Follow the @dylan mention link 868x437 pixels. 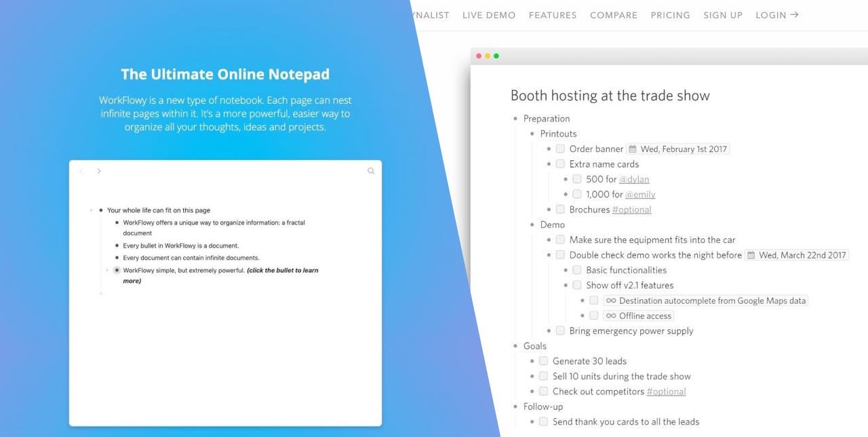(x=634, y=179)
